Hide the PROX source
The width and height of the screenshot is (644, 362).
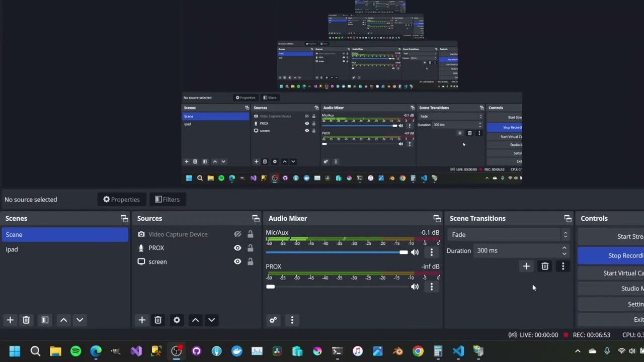pyautogui.click(x=237, y=248)
